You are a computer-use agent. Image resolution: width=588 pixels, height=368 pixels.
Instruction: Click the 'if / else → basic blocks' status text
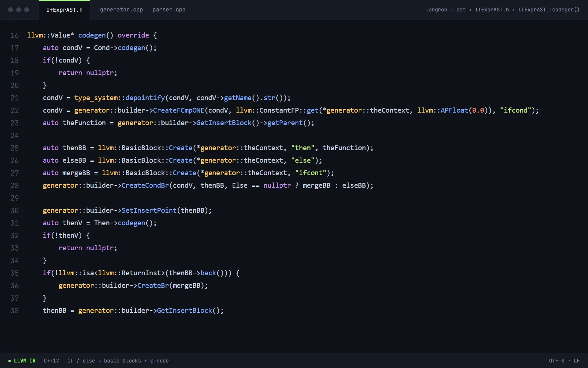pyautogui.click(x=118, y=361)
